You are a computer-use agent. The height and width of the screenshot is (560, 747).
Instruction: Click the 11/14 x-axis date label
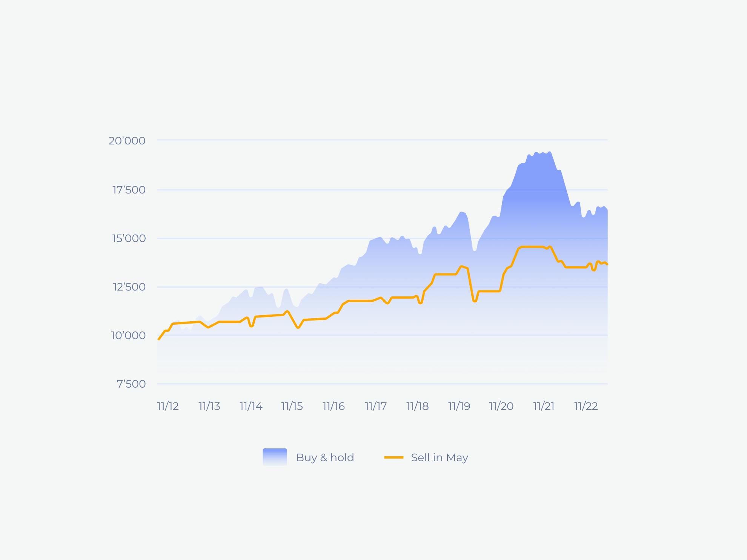[251, 406]
